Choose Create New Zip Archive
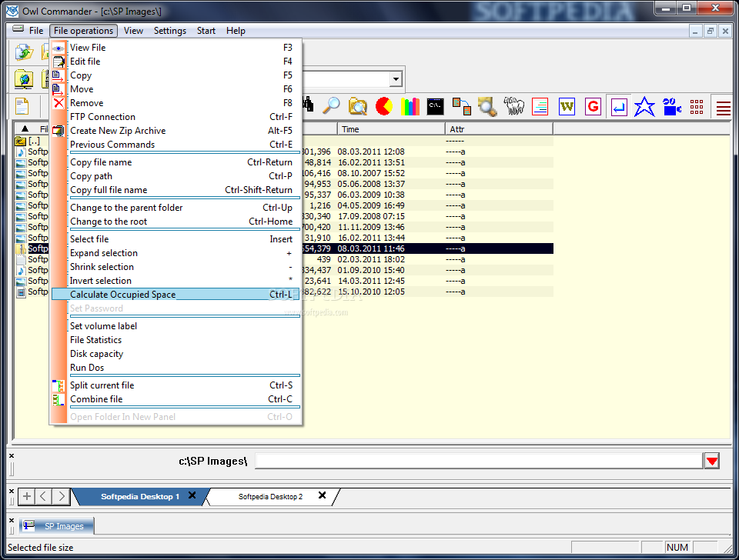Viewport: 739px width, 560px height. pyautogui.click(x=176, y=131)
